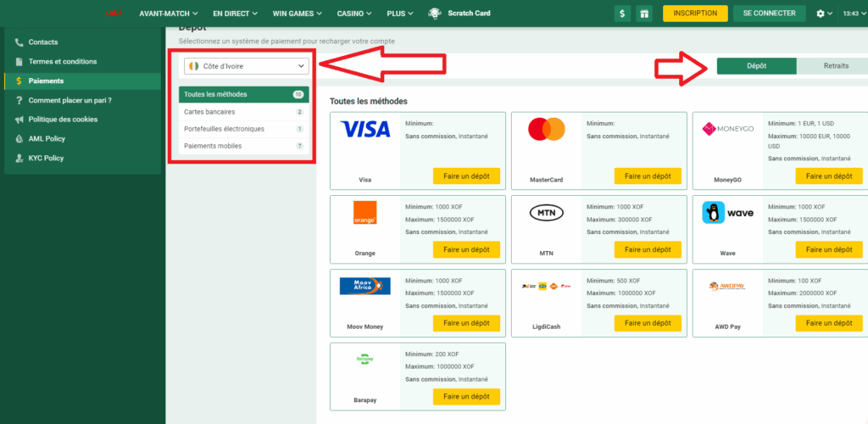Expand the CASINO menu
This screenshot has width=868, height=424.
354,14
